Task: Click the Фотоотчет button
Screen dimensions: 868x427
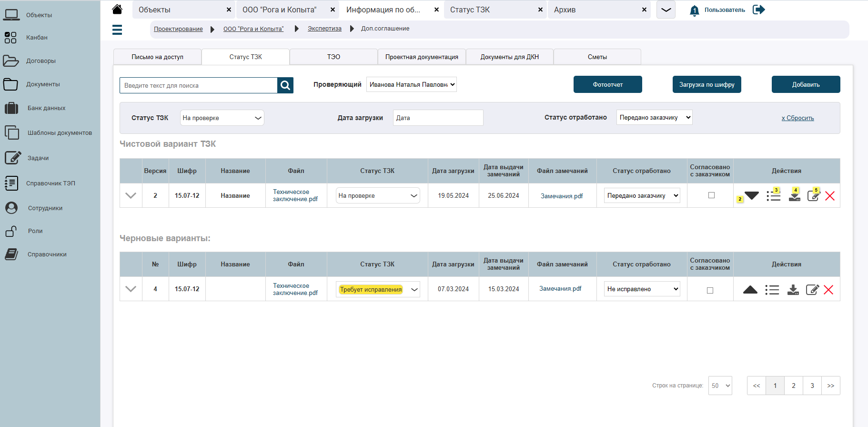Action: tap(607, 84)
